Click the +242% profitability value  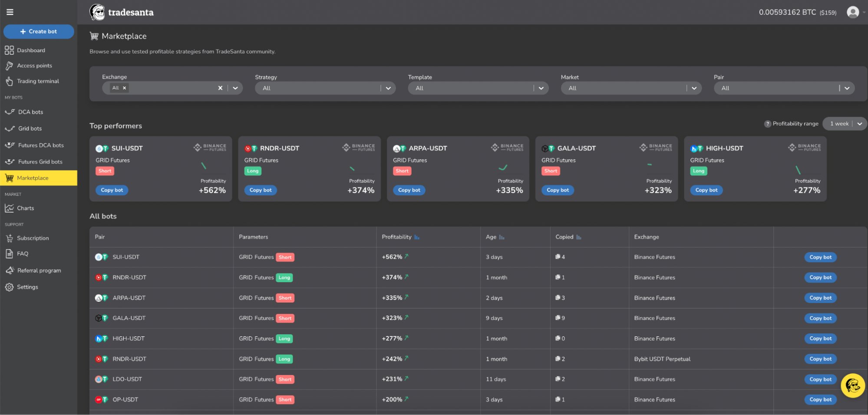[392, 359]
